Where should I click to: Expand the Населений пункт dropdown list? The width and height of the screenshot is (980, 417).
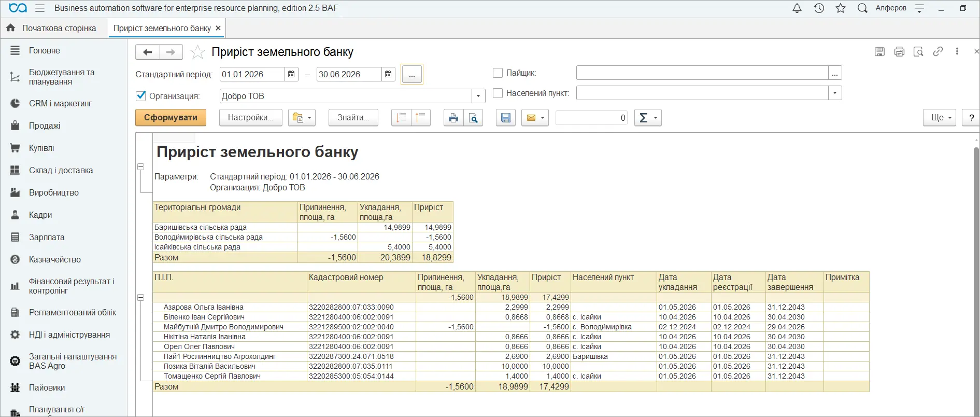835,93
